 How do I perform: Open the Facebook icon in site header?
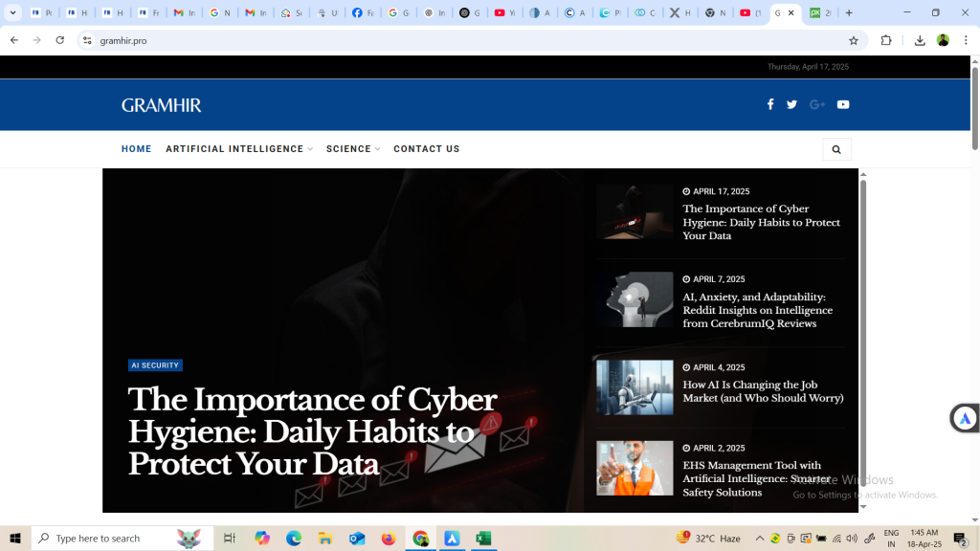[x=770, y=104]
